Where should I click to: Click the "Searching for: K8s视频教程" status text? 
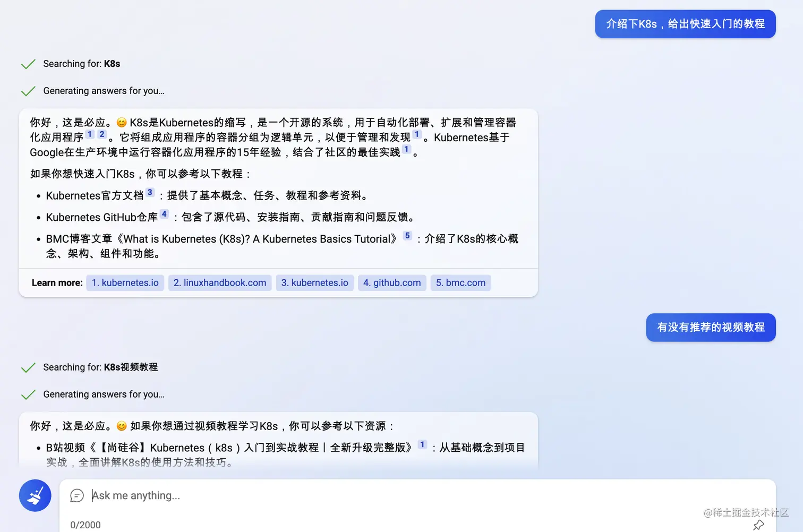100,367
